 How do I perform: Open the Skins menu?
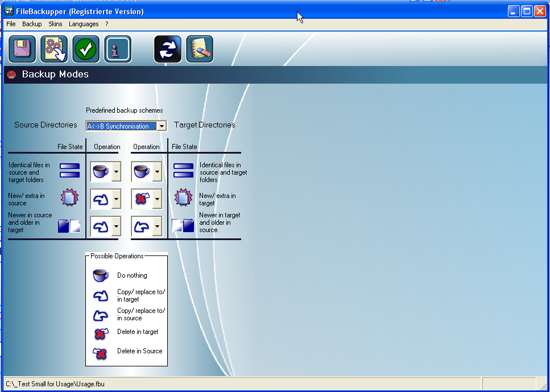click(55, 24)
